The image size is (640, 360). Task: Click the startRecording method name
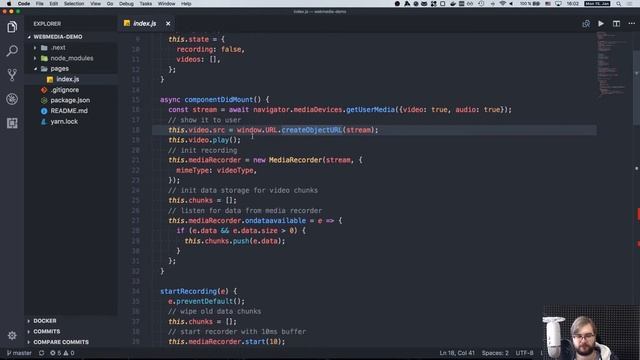pyautogui.click(x=188, y=291)
